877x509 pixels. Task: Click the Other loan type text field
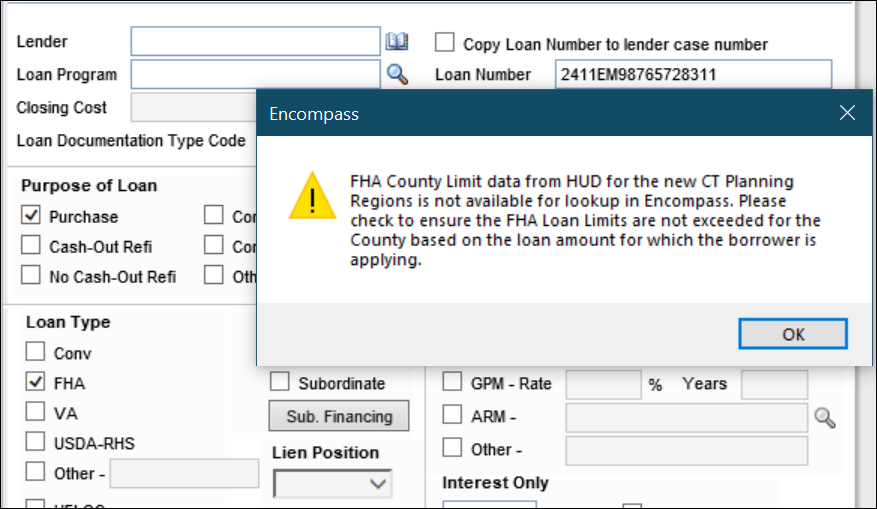185,474
